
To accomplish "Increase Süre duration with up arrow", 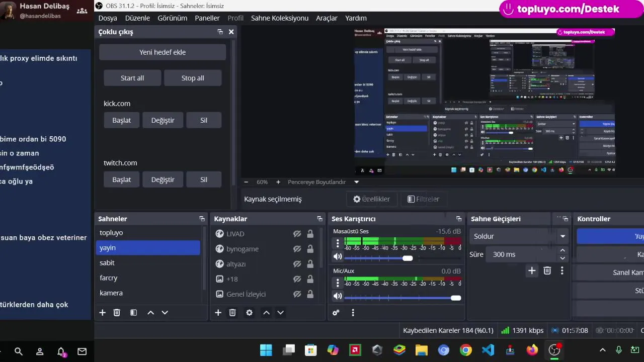I will (x=562, y=250).
